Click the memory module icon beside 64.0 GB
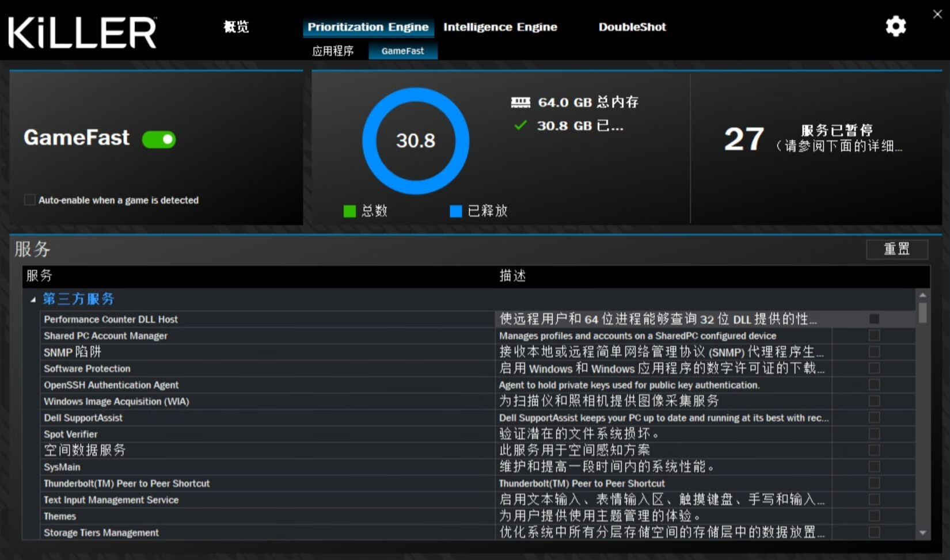950x560 pixels. click(x=520, y=101)
